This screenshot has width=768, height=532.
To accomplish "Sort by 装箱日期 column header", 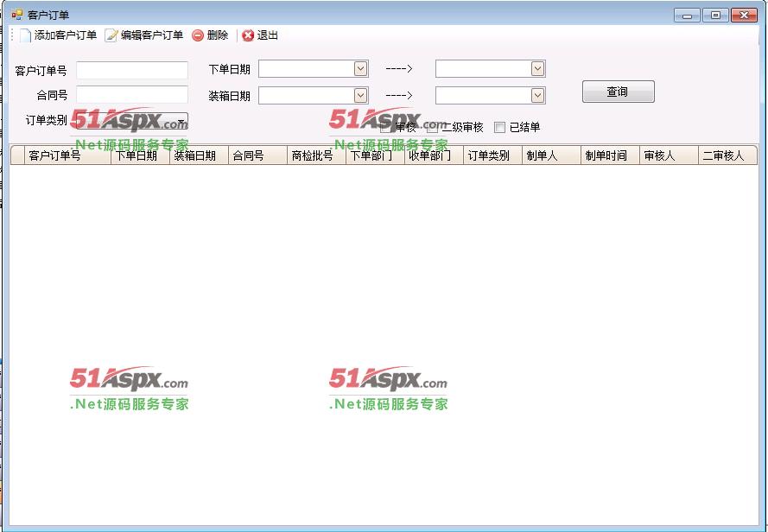I will pos(200,155).
